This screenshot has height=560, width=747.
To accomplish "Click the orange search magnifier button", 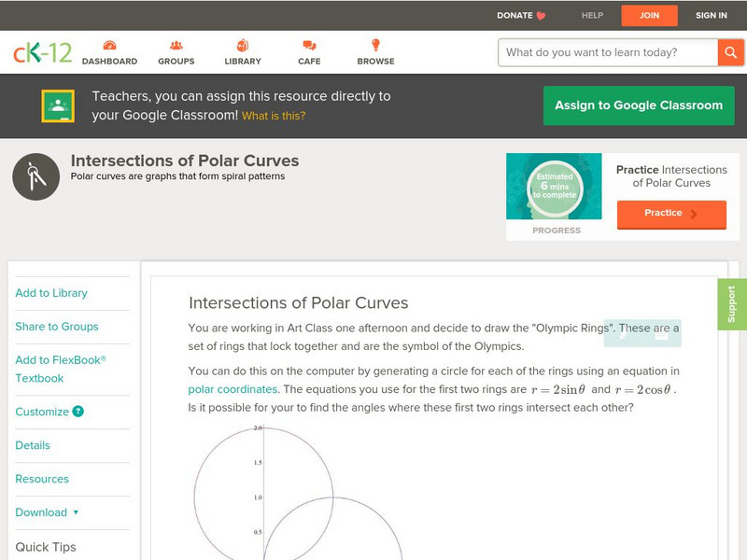I will (x=730, y=52).
